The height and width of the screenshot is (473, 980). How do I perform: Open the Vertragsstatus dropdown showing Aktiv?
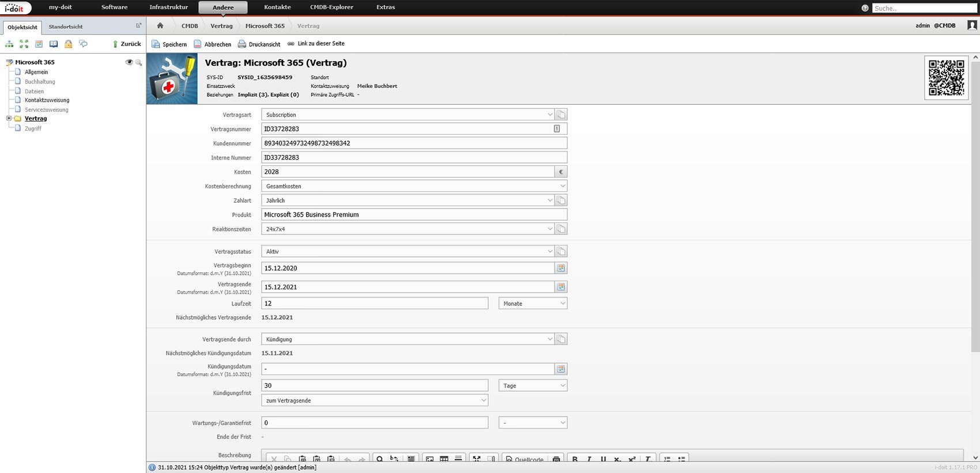click(x=408, y=251)
